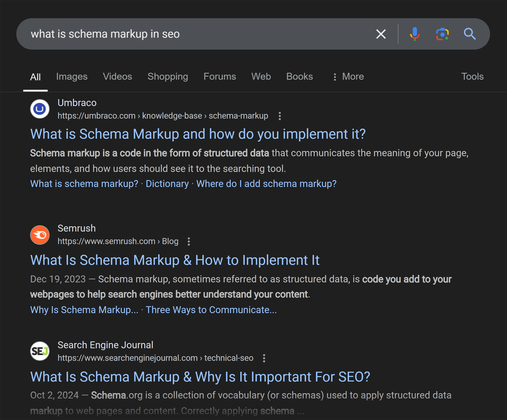Open three-dot menu for Semrush result
Image resolution: width=507 pixels, height=420 pixels.
click(x=189, y=242)
